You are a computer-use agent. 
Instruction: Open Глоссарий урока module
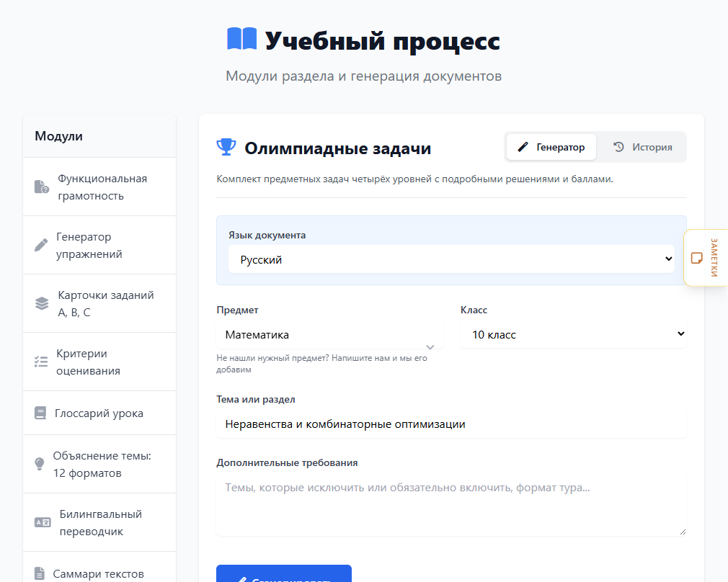(99, 413)
